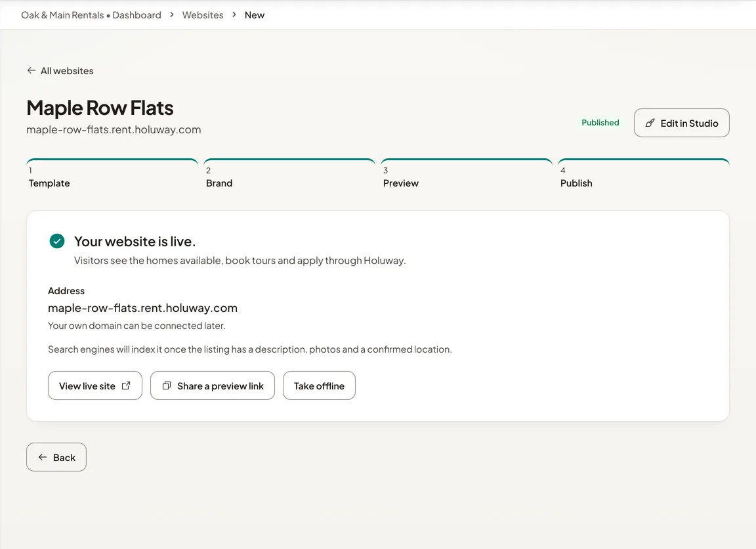Go to step 3 Preview
Viewport: 756px width, 549px height.
coord(466,174)
